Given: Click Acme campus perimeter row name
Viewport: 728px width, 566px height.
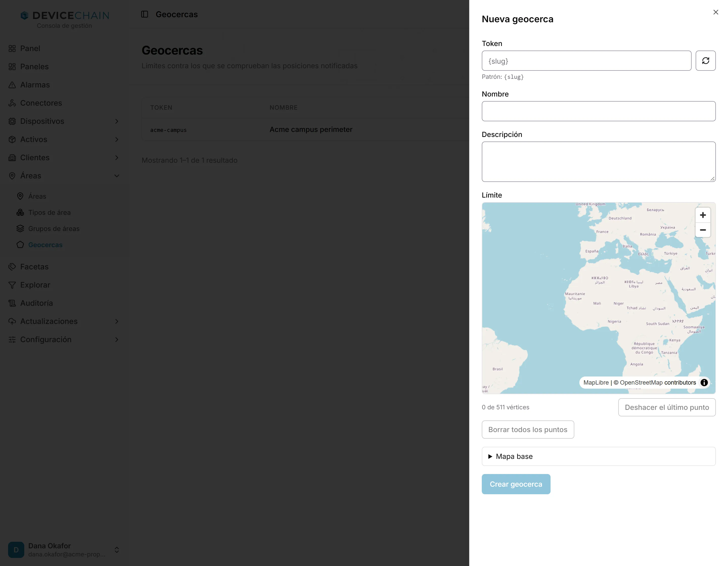Looking at the screenshot, I should point(311,130).
